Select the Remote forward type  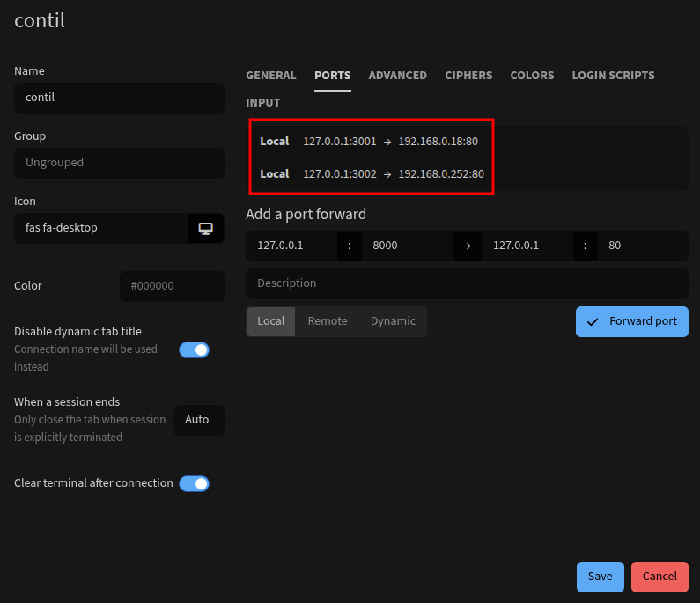click(328, 321)
